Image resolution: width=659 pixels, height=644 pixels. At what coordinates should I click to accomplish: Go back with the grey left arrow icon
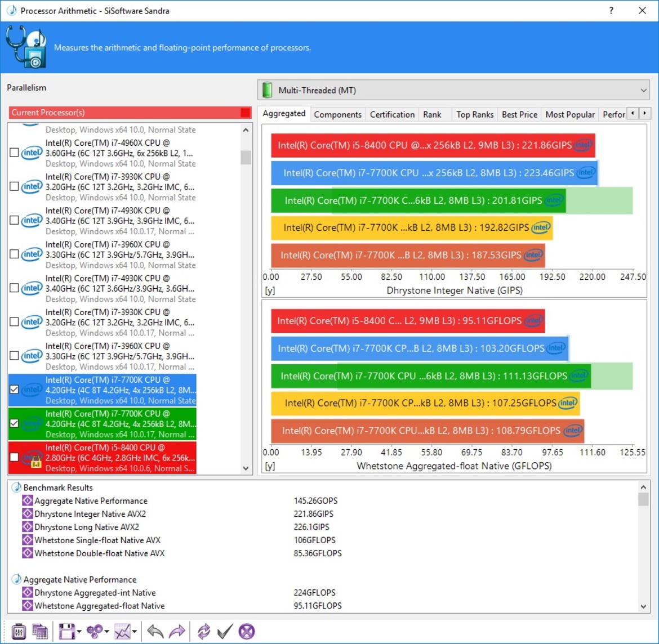155,631
